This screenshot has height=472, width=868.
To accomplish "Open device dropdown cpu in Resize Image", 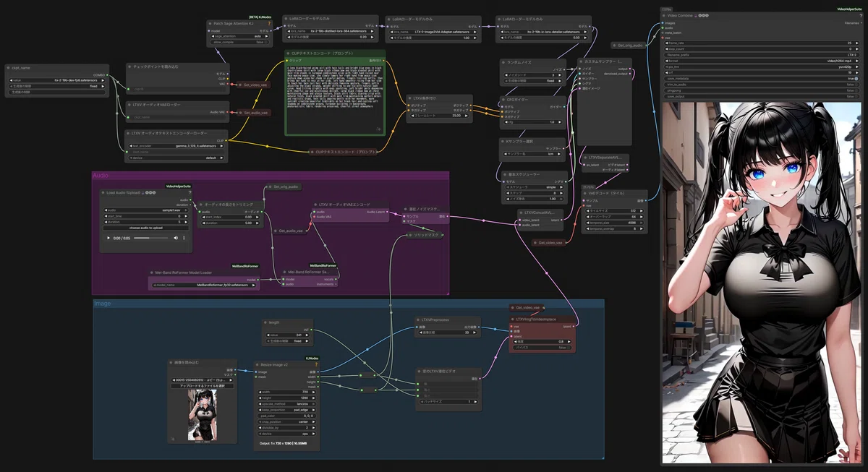I will 286,434.
